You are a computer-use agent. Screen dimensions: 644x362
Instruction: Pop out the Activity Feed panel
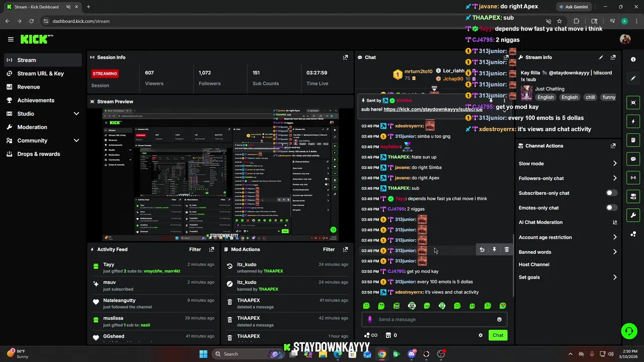click(x=211, y=249)
